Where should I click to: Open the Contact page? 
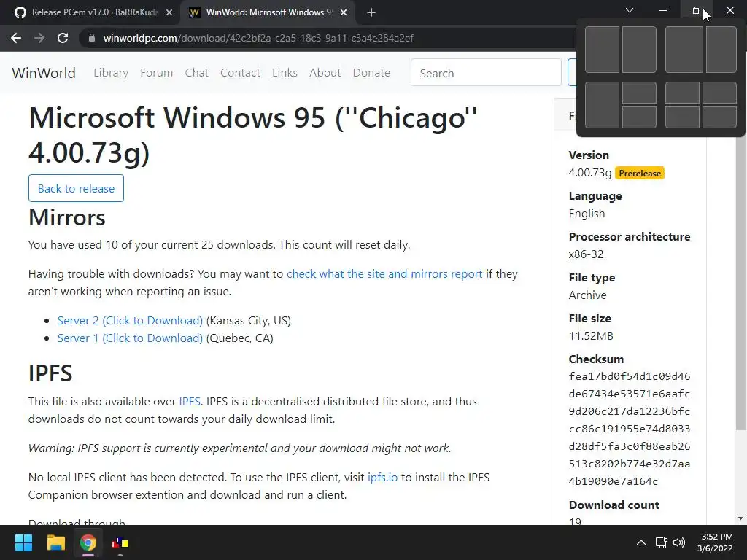click(x=240, y=73)
